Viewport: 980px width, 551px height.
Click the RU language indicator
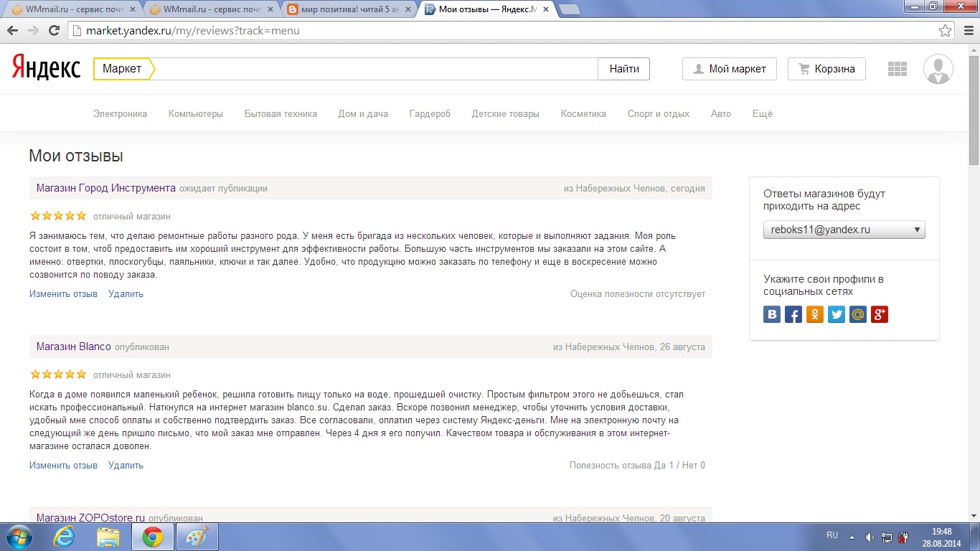(x=832, y=535)
